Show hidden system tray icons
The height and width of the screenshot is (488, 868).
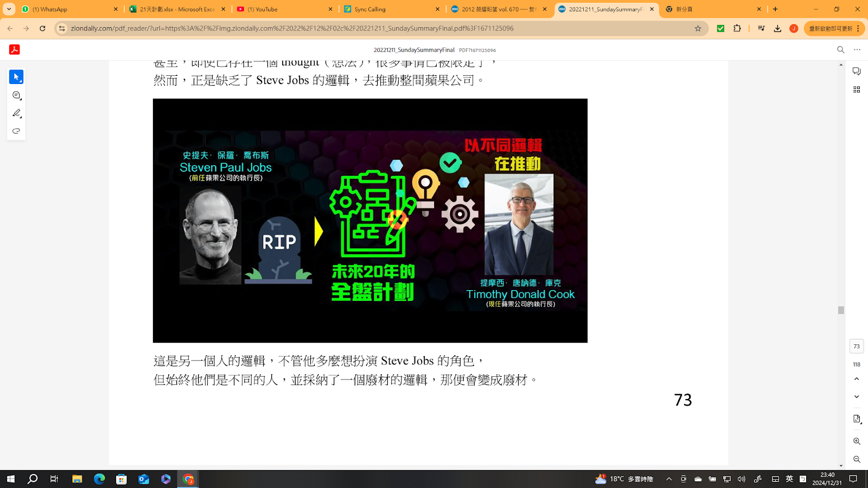(669, 479)
